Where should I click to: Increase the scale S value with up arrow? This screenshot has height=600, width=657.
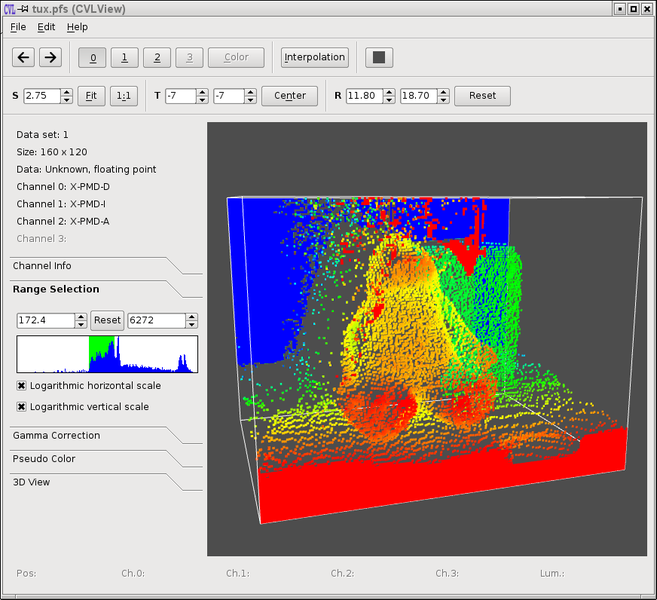point(67,92)
